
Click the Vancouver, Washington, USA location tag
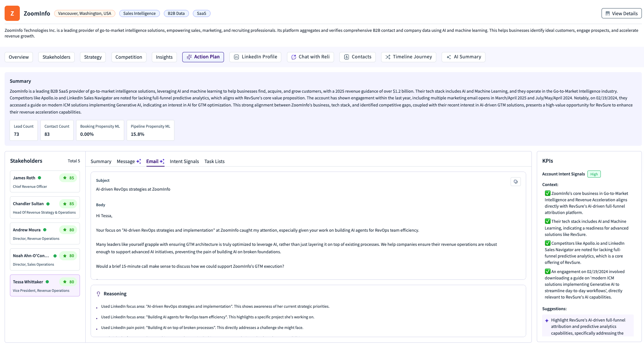click(x=85, y=13)
